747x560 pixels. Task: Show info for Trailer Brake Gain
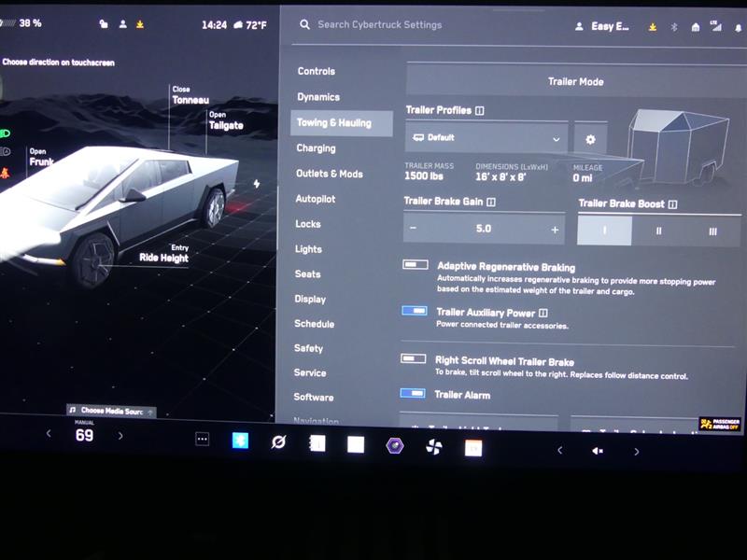(491, 202)
